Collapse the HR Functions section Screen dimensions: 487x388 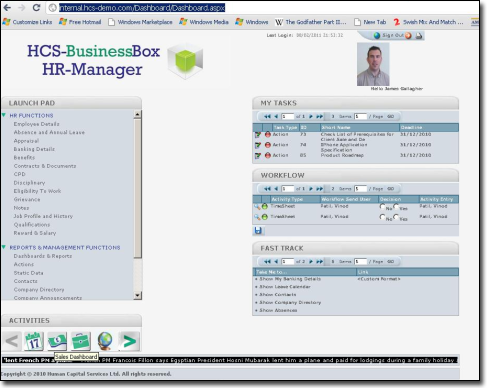click(4, 115)
